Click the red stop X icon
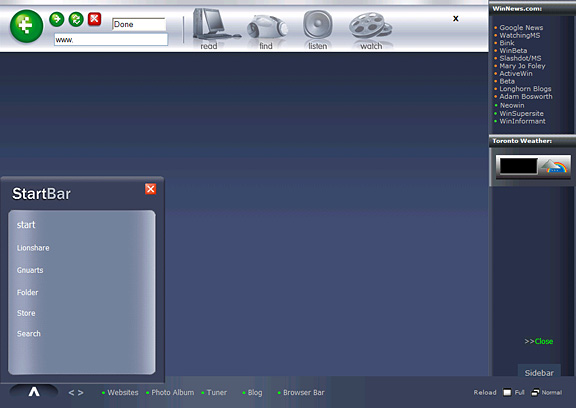Viewport: 576px width, 408px height. 94,19
